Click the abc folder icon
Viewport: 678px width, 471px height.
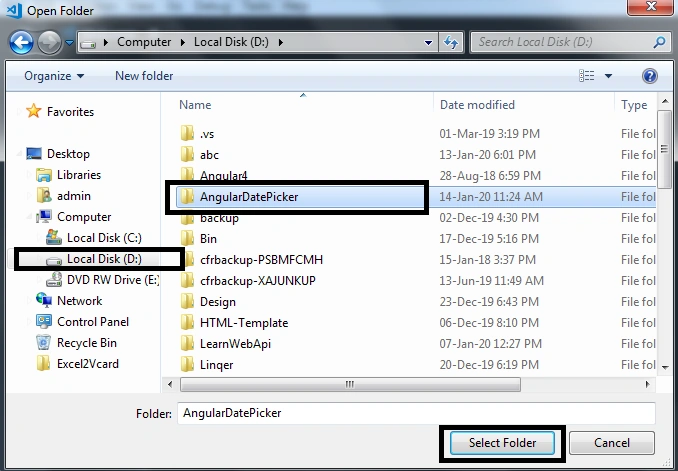187,154
